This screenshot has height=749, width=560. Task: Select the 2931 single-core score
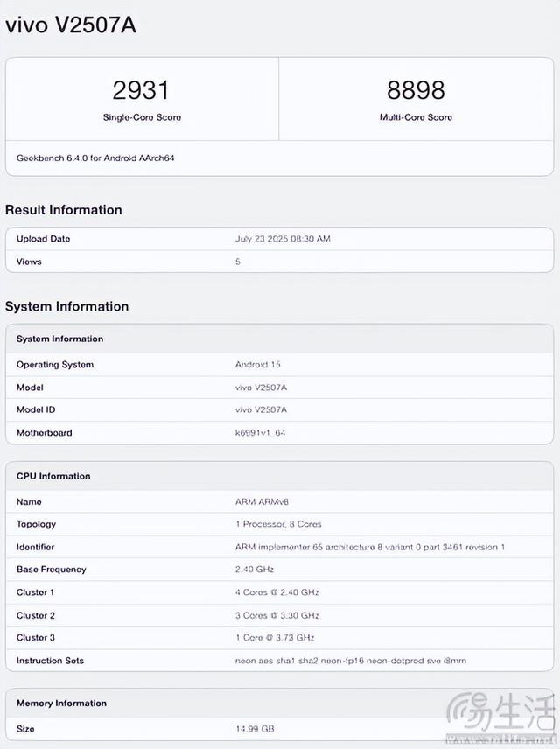click(141, 90)
